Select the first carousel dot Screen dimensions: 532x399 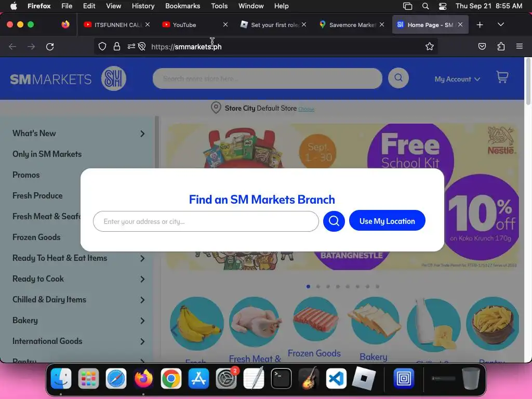(x=308, y=287)
